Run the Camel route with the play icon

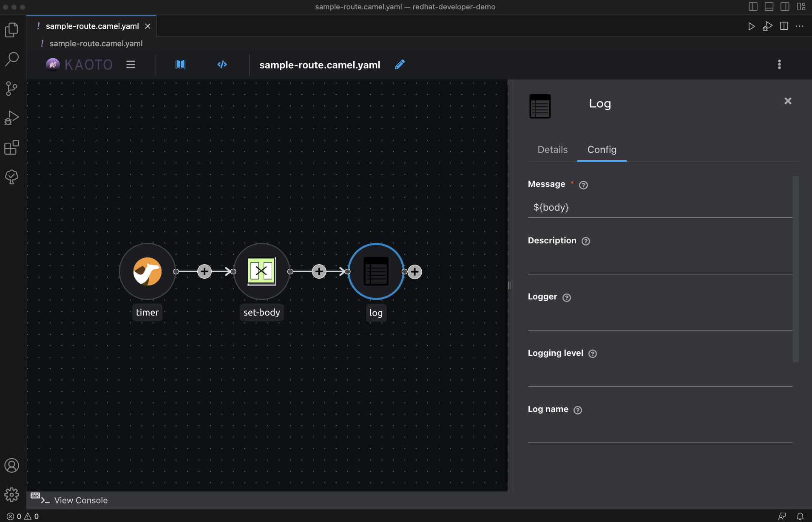752,26
